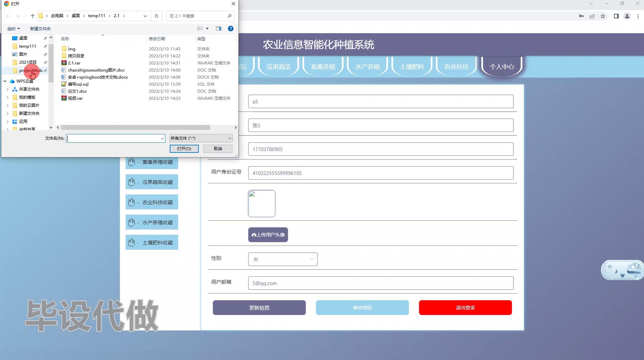Click the flame icon beside 水产养殖收藏

tap(131, 222)
